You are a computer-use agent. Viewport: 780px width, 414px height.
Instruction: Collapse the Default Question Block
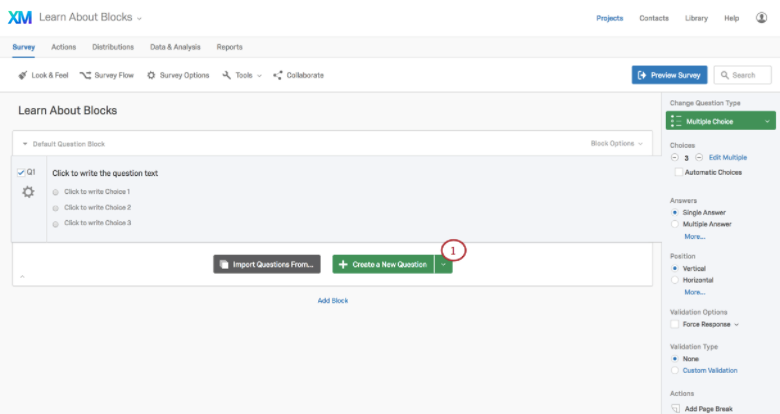coord(25,144)
